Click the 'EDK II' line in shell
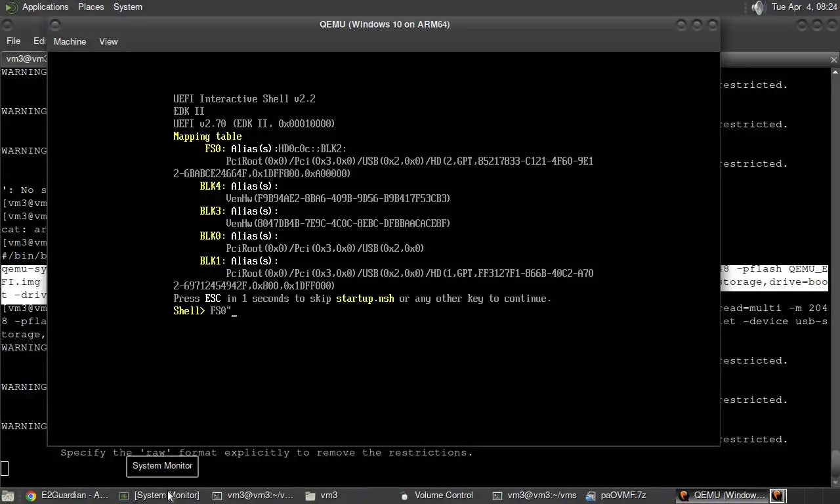This screenshot has height=504, width=840. click(189, 112)
